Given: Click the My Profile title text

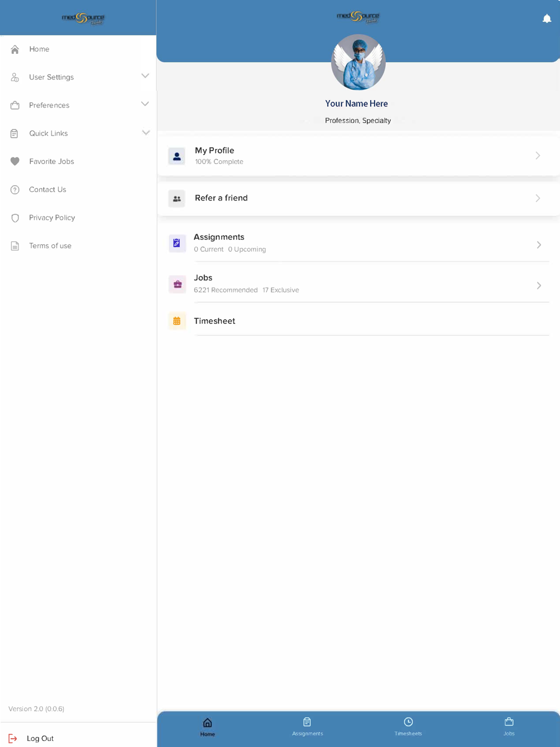Looking at the screenshot, I should coord(214,151).
